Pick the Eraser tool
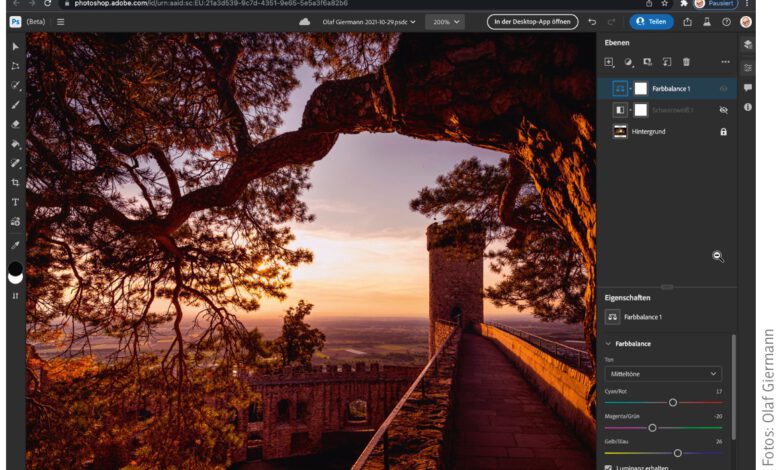The height and width of the screenshot is (470, 780). 15,124
